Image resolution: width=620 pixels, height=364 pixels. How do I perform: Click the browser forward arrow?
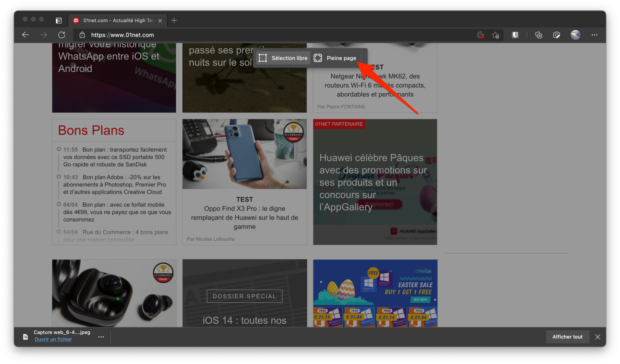click(44, 35)
